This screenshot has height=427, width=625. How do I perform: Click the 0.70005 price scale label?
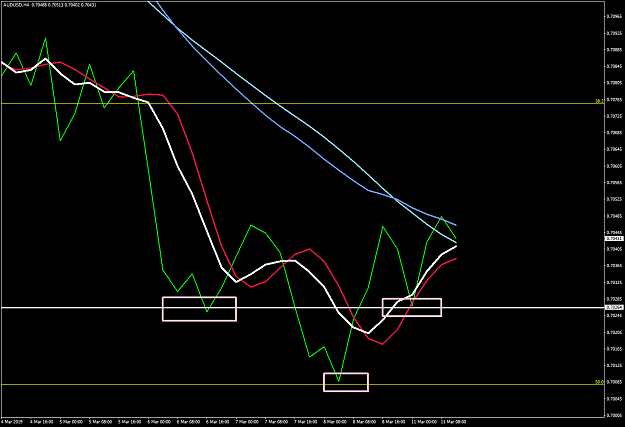614,415
